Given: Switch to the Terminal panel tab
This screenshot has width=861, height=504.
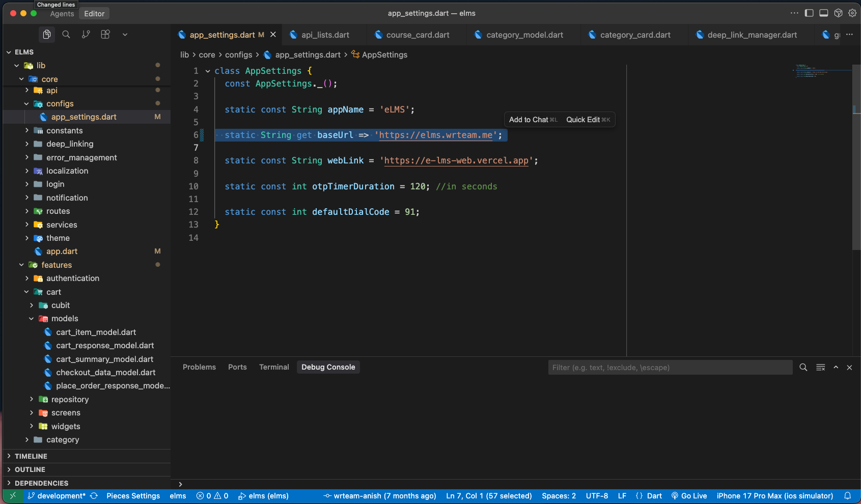Looking at the screenshot, I should pos(274,367).
